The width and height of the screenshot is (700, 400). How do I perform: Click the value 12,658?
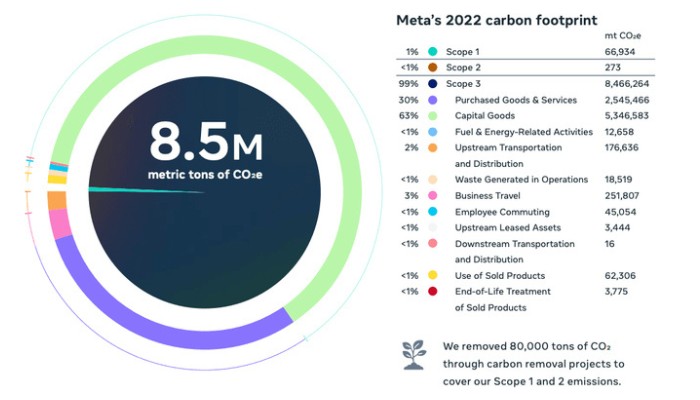click(619, 132)
